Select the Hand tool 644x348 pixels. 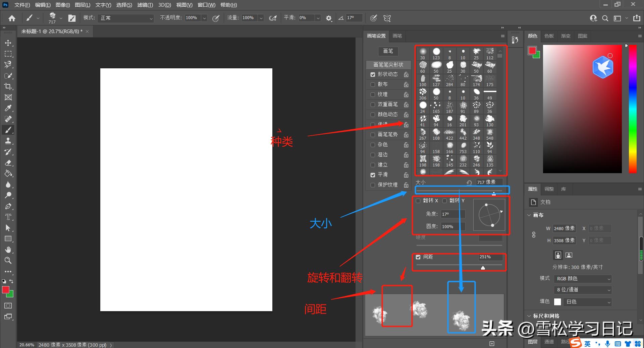coord(8,250)
